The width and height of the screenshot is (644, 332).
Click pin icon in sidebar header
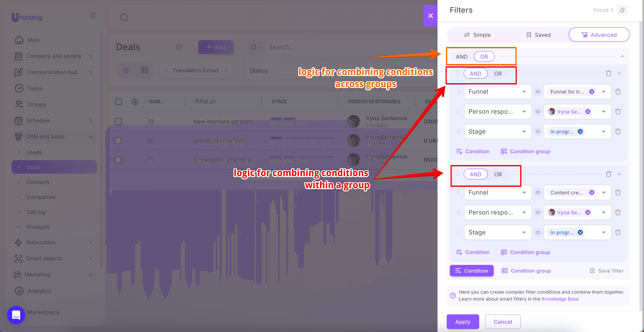coord(93,16)
